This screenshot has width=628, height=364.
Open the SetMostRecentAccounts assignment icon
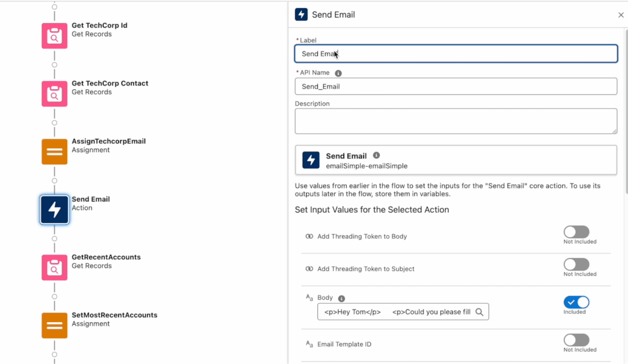pyautogui.click(x=54, y=326)
